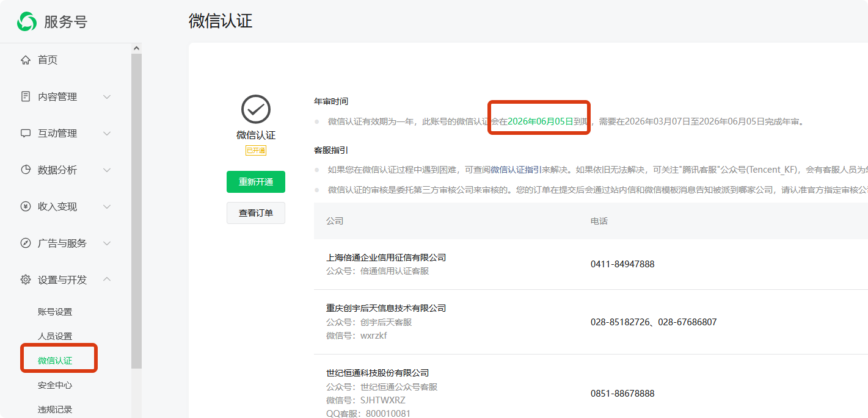
Task: Click the expiry date 2026年06月05日
Action: tap(541, 121)
